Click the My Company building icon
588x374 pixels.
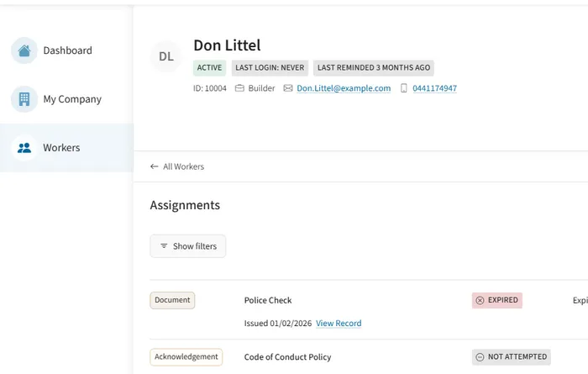pyautogui.click(x=24, y=99)
